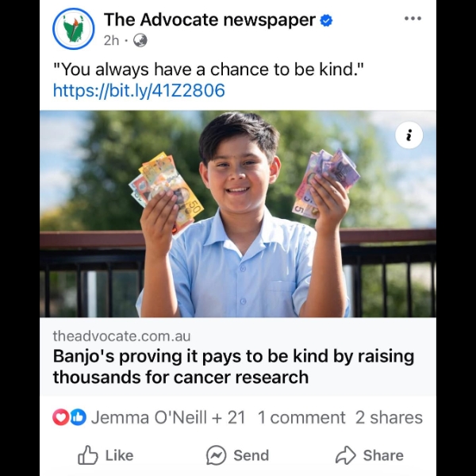
Task: Open the 1 comment link
Action: (x=301, y=417)
